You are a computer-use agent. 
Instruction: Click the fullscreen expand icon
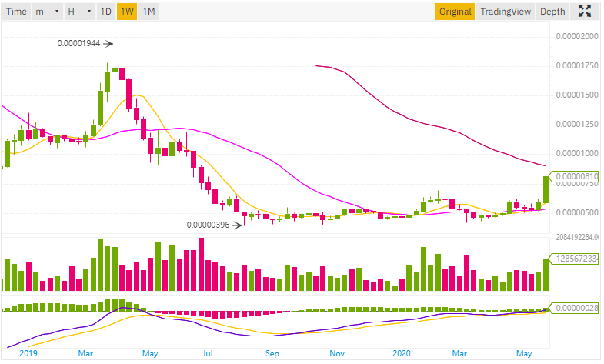[x=584, y=12]
